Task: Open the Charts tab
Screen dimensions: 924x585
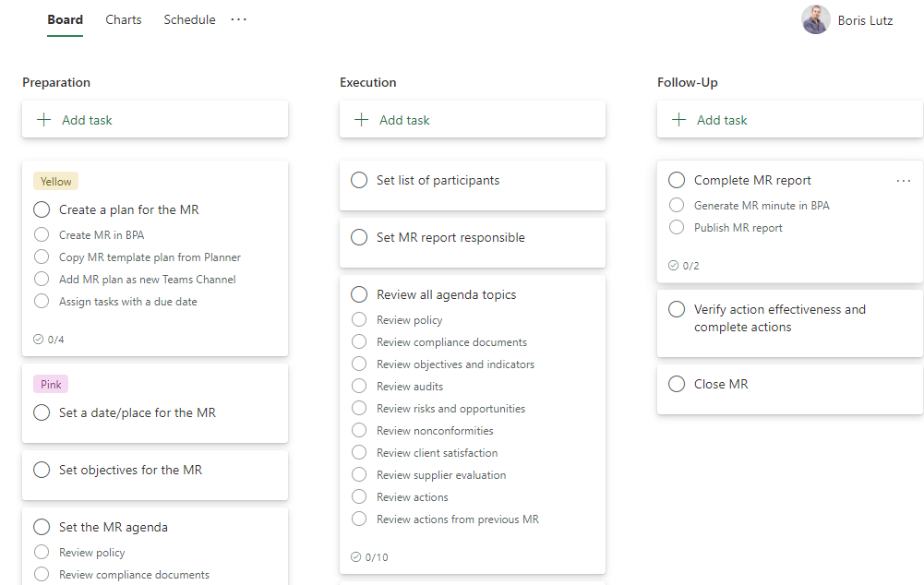Action: (x=123, y=19)
